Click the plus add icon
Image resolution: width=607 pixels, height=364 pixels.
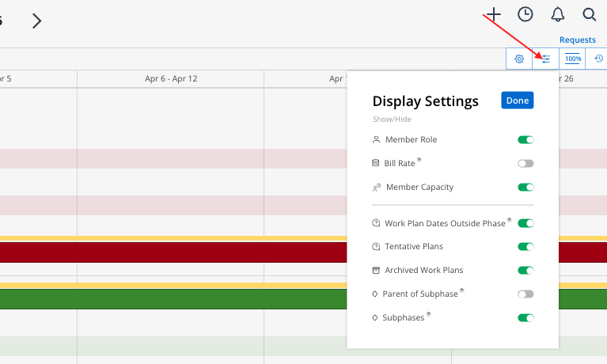pos(494,14)
